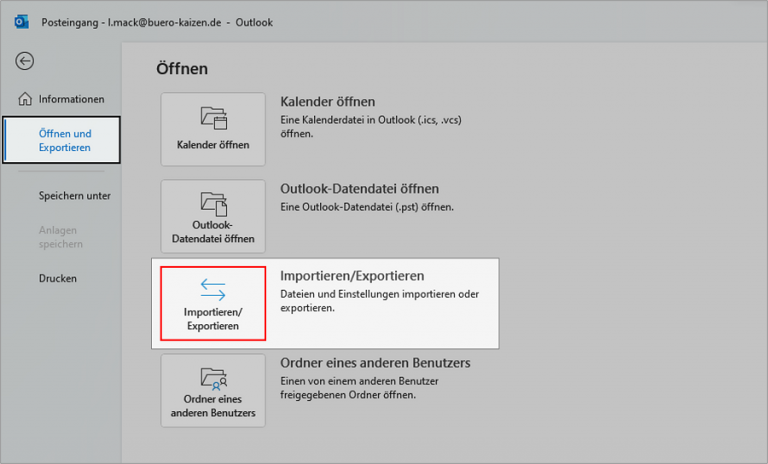The width and height of the screenshot is (768, 464).
Task: Click the Importieren/Exportieren button tile
Action: pyautogui.click(x=213, y=303)
